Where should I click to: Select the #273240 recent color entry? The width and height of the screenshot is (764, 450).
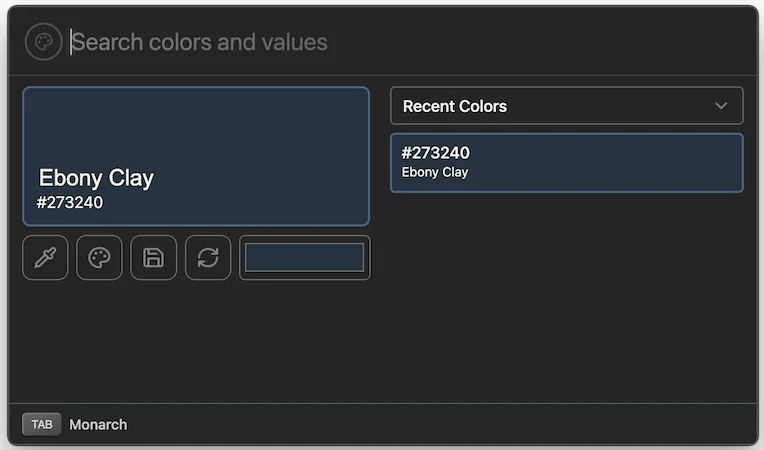pos(566,162)
